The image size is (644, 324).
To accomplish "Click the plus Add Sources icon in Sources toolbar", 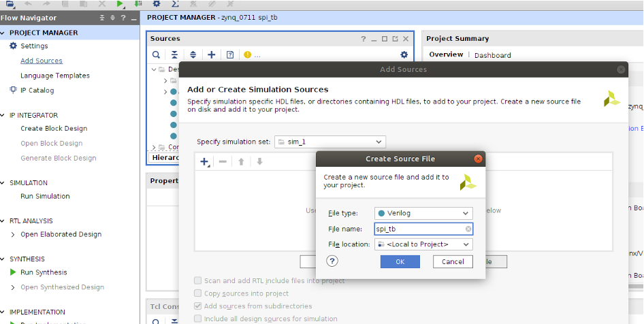I will 212,55.
